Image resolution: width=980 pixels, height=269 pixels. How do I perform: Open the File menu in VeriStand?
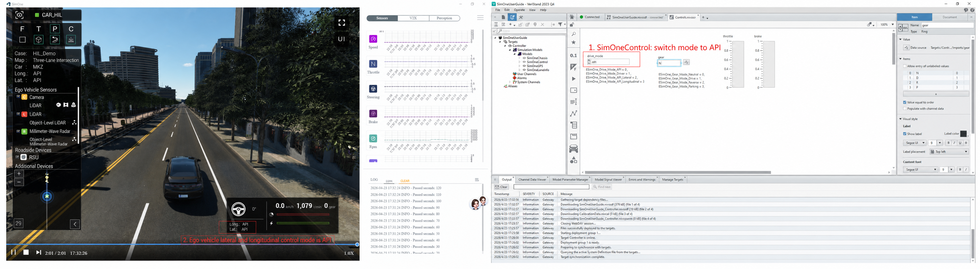(x=498, y=10)
